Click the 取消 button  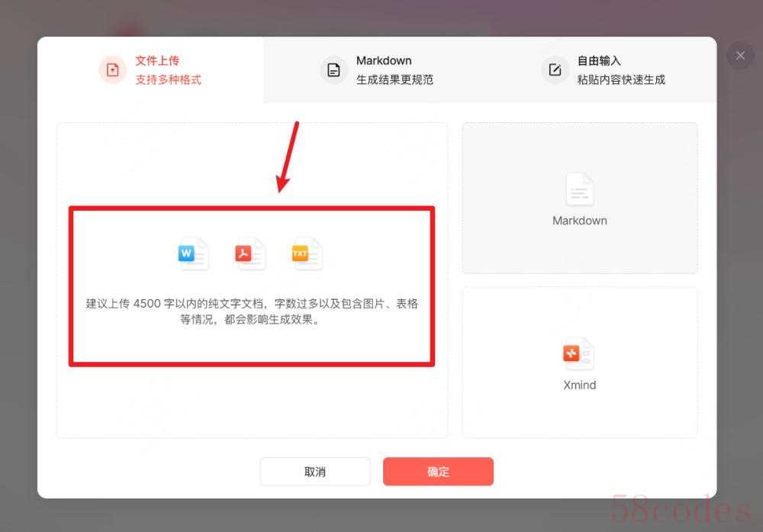click(x=315, y=471)
